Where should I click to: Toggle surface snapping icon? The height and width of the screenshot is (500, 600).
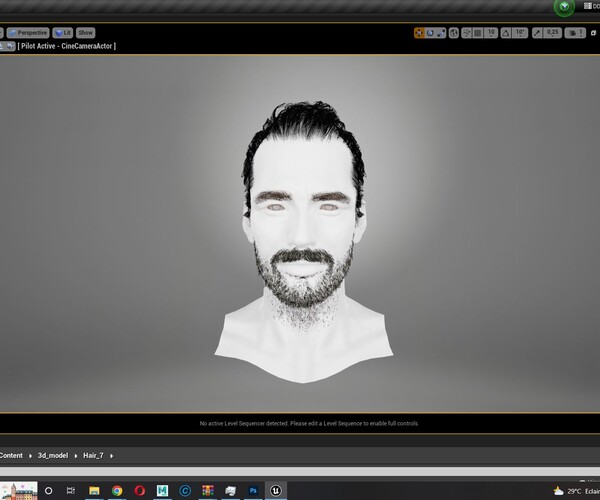[466, 33]
